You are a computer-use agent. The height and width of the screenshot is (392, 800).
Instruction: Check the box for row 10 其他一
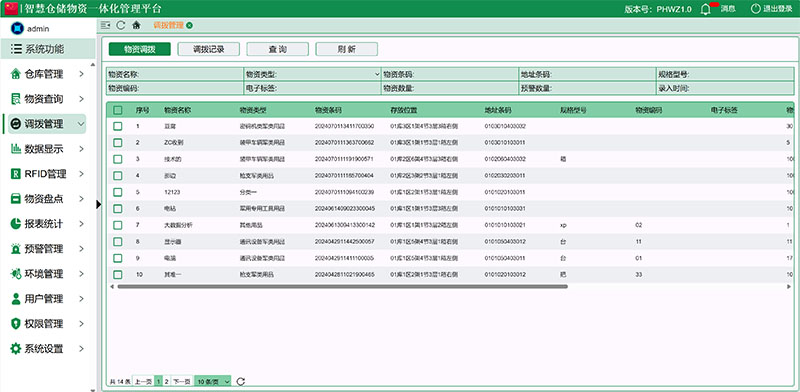pos(118,275)
